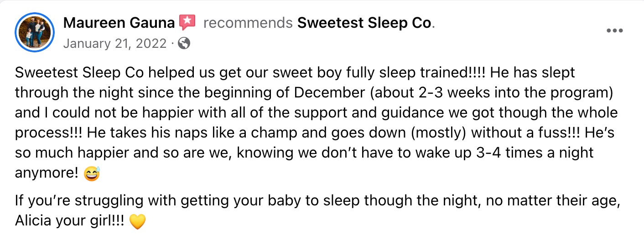Open the post options three-dot menu
Image resolution: width=644 pixels, height=235 pixels.
pos(614,31)
